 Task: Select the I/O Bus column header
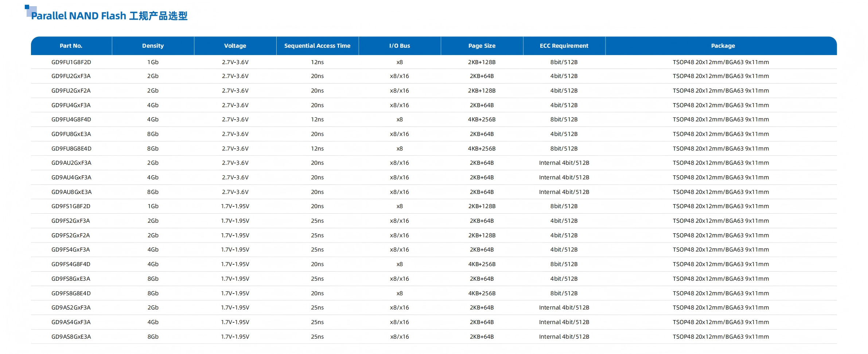pyautogui.click(x=400, y=46)
